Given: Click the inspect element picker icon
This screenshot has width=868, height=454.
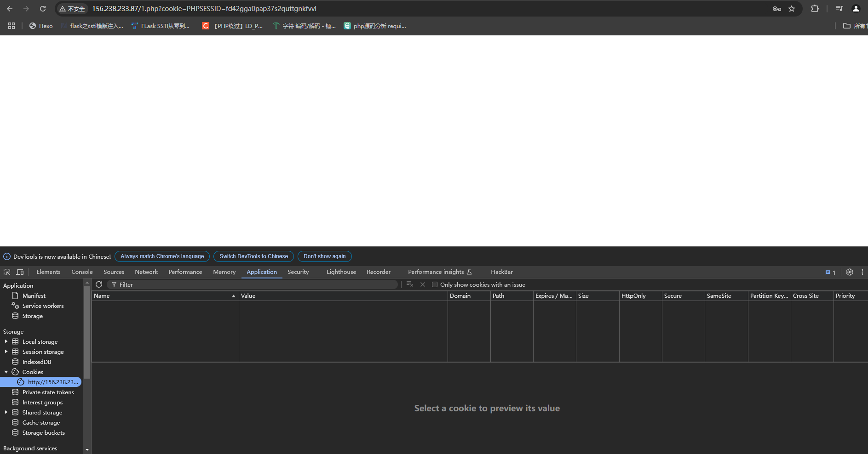Looking at the screenshot, I should pyautogui.click(x=7, y=272).
